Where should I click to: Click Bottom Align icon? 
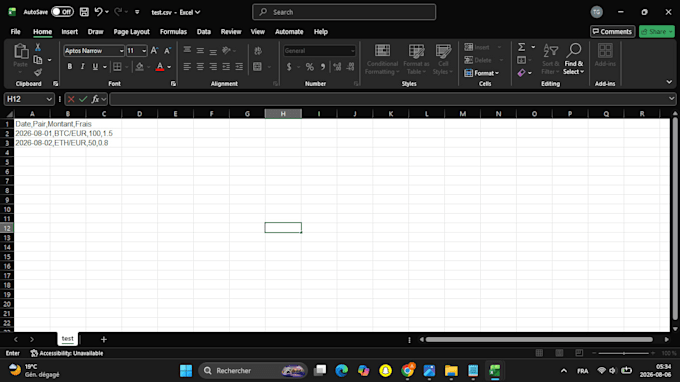coord(213,51)
